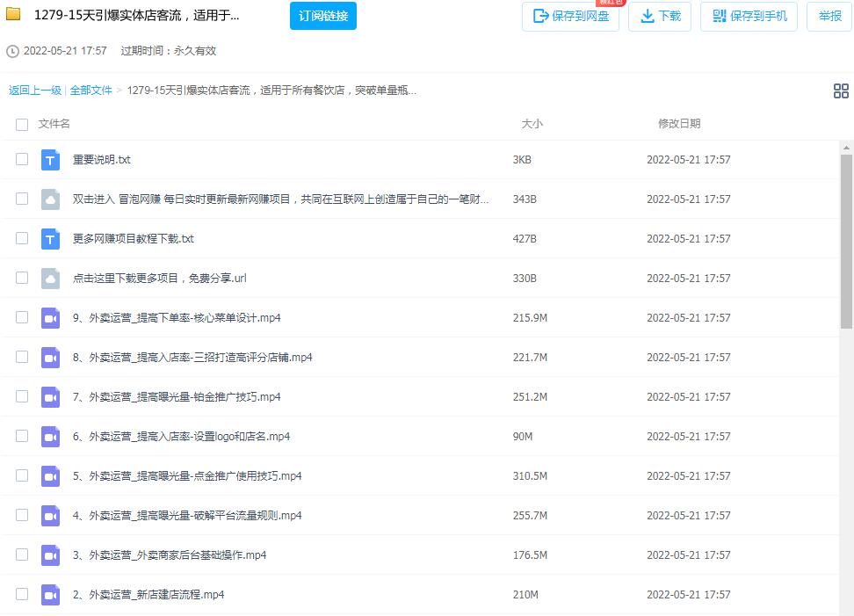This screenshot has height=616, width=854.
Task: Open 2、外卖运营_新店建店流程.mp4
Action: pyautogui.click(x=148, y=595)
